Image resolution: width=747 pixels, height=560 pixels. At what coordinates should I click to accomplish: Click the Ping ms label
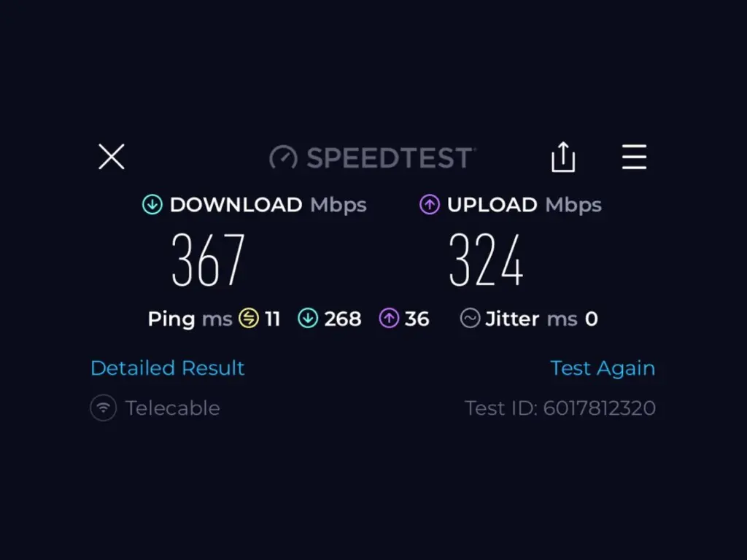(x=190, y=319)
